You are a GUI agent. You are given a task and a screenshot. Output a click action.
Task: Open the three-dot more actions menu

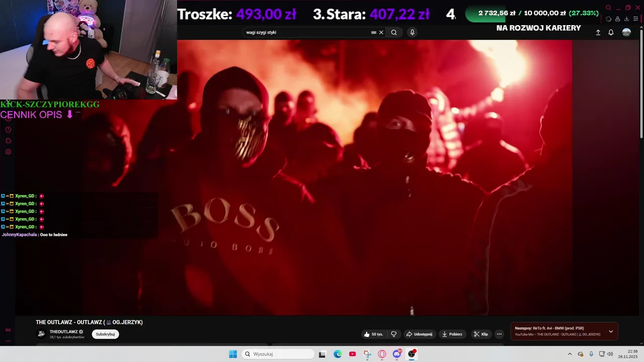[499, 334]
